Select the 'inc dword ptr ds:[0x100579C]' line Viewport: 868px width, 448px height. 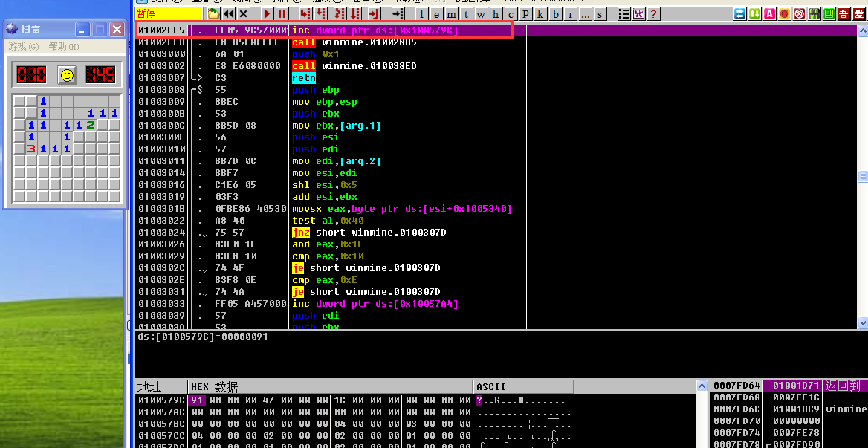[375, 30]
